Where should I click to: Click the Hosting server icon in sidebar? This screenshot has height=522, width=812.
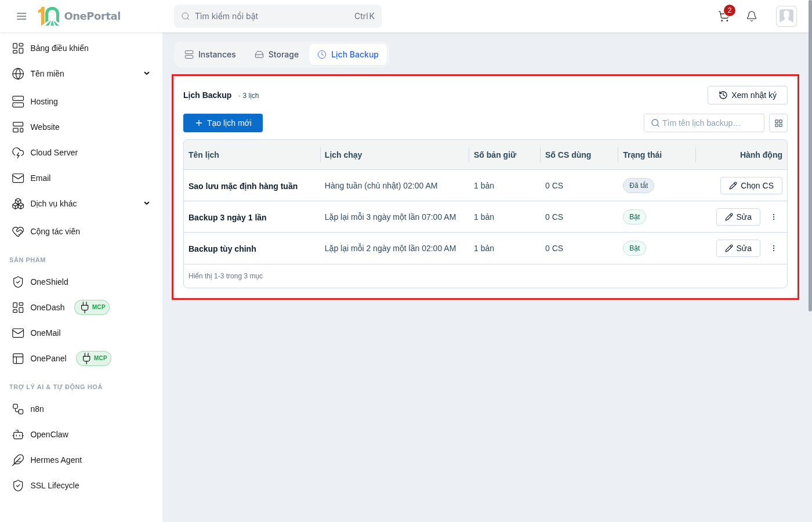point(18,101)
